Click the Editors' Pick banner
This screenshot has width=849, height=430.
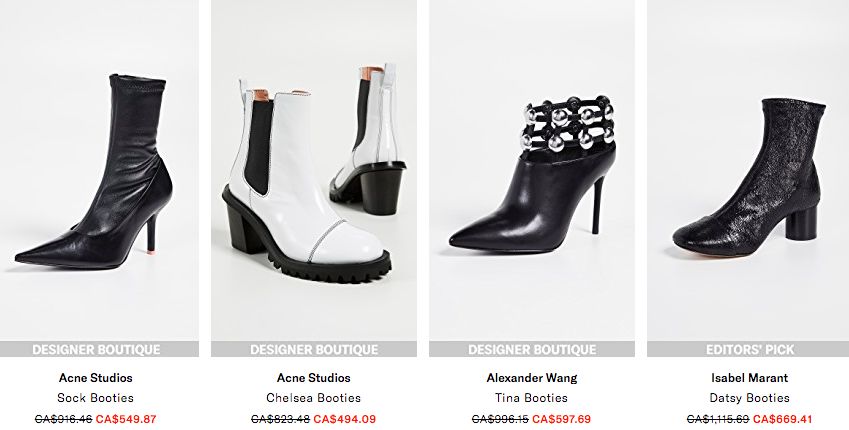coord(748,349)
